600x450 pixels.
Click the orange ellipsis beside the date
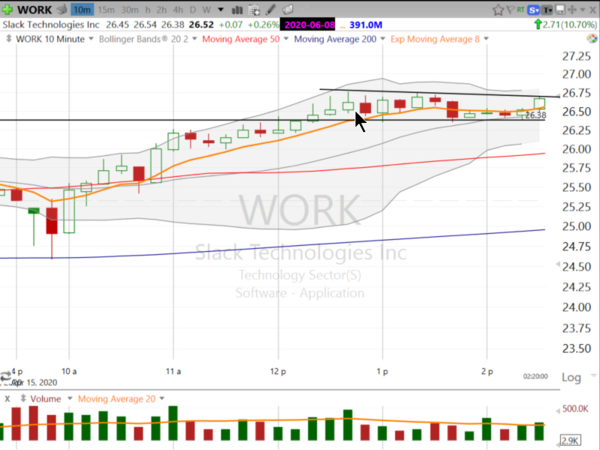tap(342, 26)
